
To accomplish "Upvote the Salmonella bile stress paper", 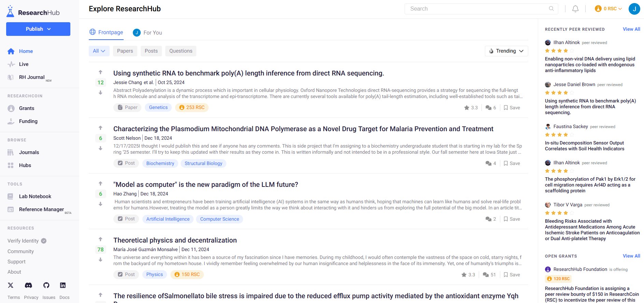I will pyautogui.click(x=100, y=295).
